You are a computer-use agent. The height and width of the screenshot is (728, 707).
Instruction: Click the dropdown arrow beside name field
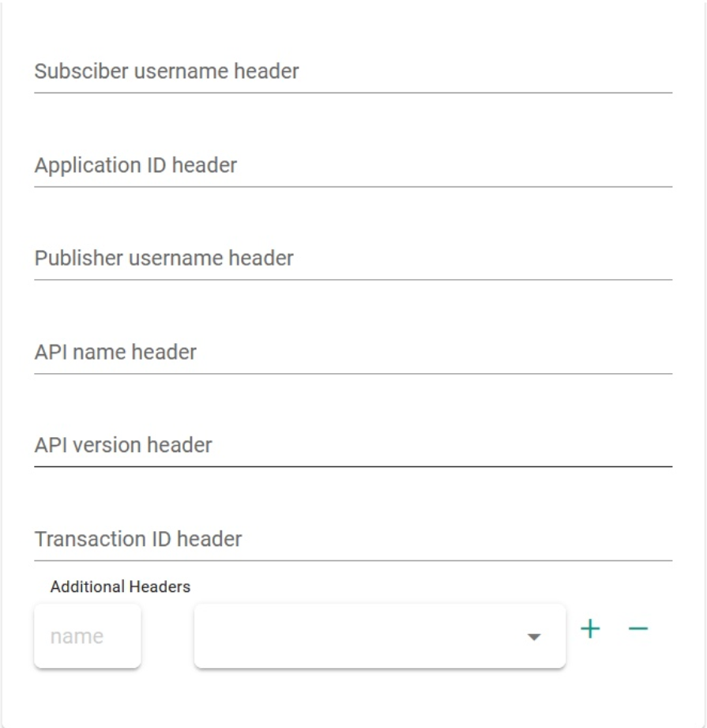click(534, 637)
